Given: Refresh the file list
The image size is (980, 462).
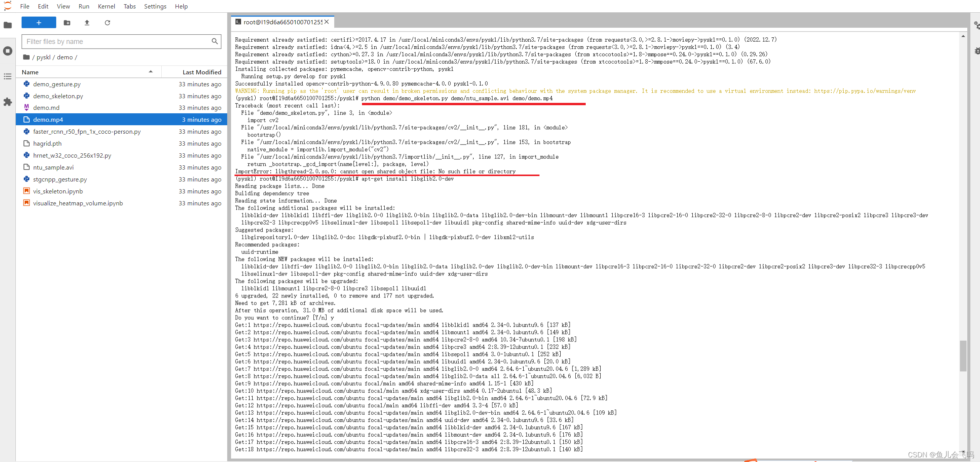Looking at the screenshot, I should pyautogui.click(x=107, y=23).
